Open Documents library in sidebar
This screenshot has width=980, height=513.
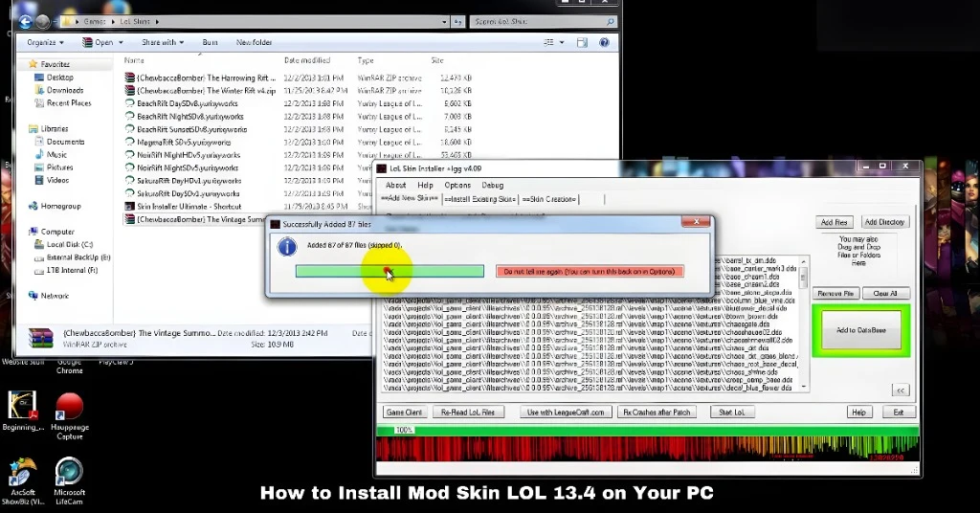[65, 142]
